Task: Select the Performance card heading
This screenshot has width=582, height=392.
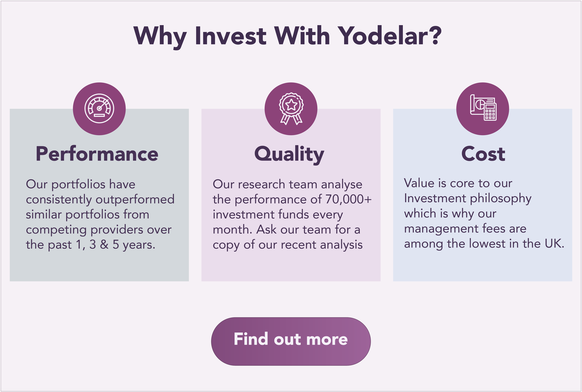Action: [97, 154]
